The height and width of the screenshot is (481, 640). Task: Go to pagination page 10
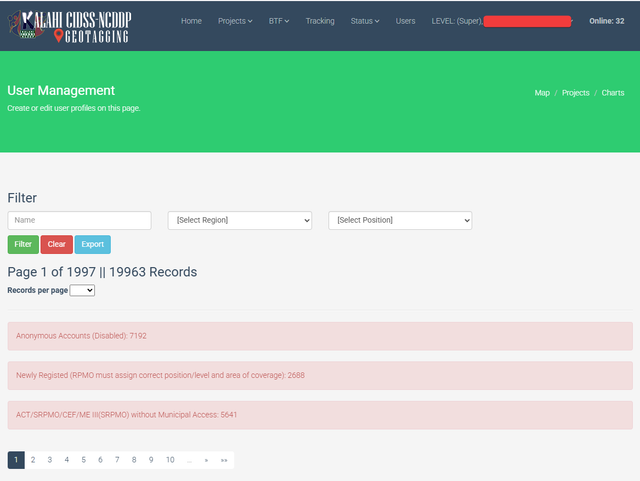click(170, 460)
